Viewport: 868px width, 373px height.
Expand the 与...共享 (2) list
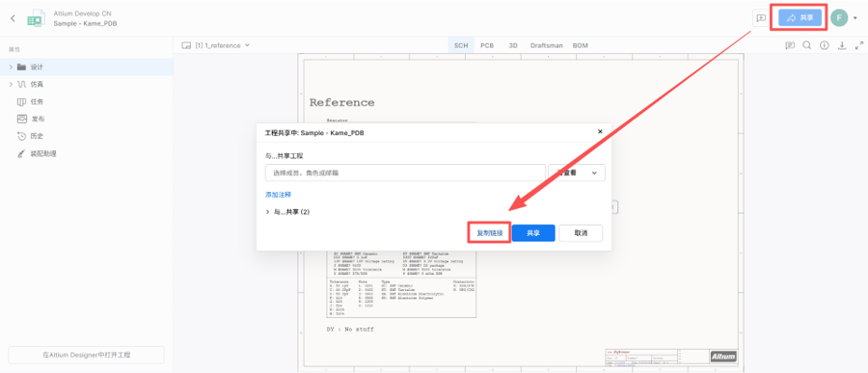(x=268, y=212)
